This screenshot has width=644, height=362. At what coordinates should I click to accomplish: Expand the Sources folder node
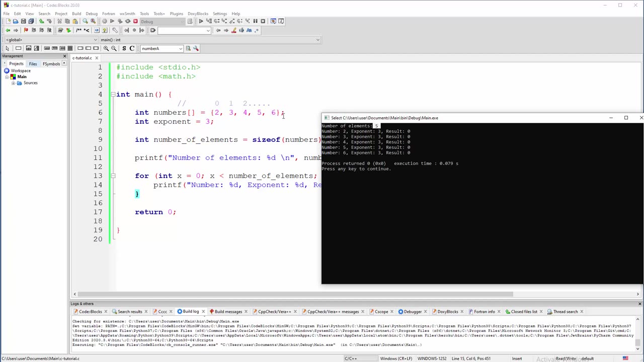tap(13, 83)
